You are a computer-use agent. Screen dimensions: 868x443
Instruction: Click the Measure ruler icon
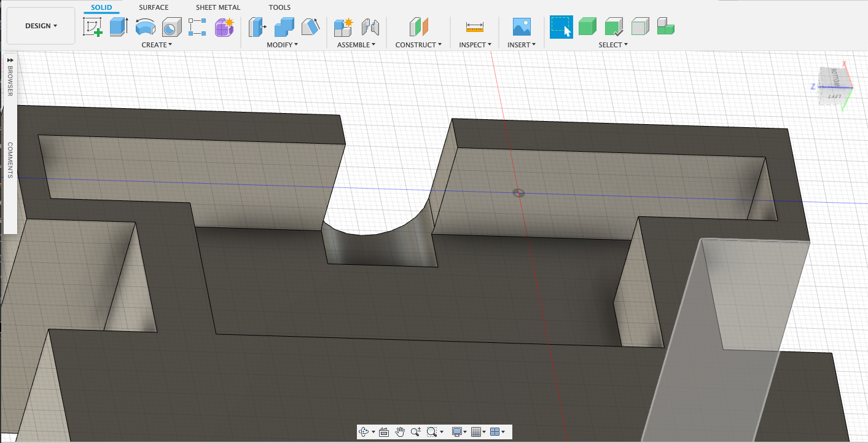[x=474, y=27]
